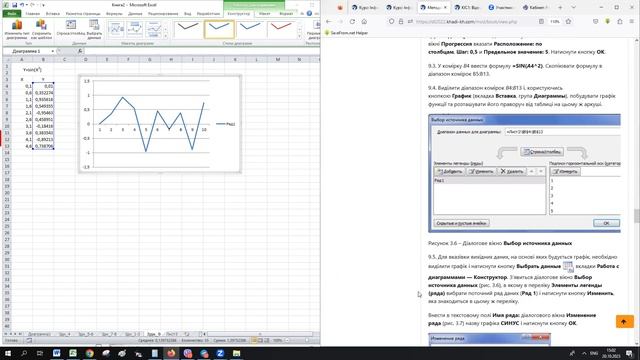Select the chart legend entry
This screenshot has height=360, width=640.
226,124
